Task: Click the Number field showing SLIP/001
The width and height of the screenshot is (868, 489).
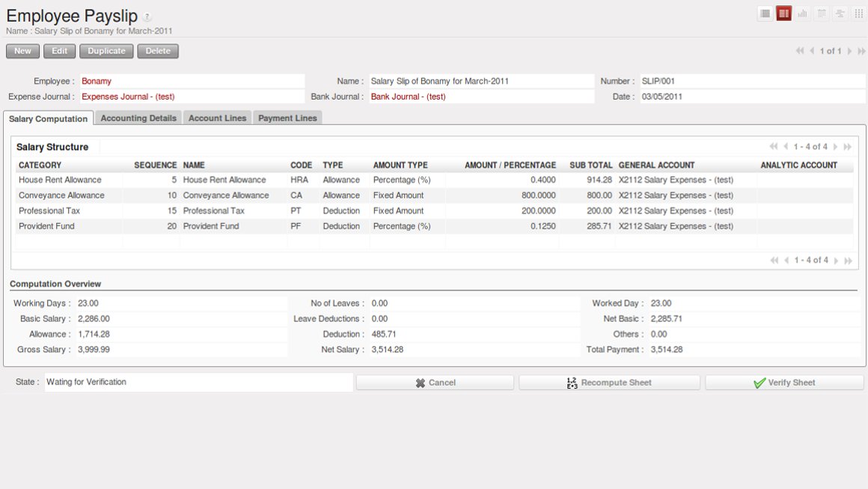Action: point(753,81)
